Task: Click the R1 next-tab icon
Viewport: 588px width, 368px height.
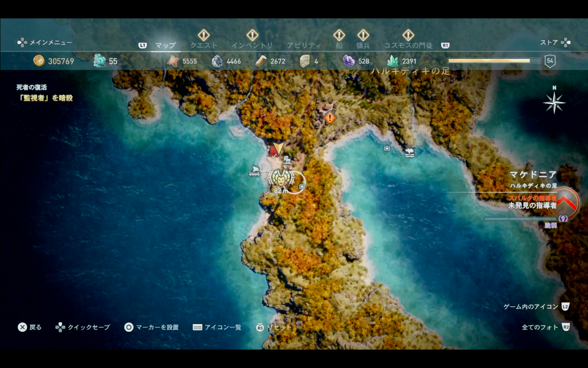Action: pos(445,45)
